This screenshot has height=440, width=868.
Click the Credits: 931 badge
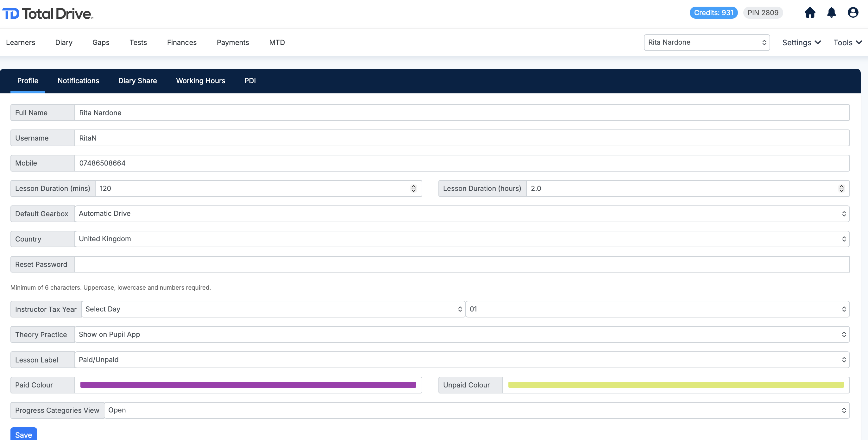coord(713,13)
